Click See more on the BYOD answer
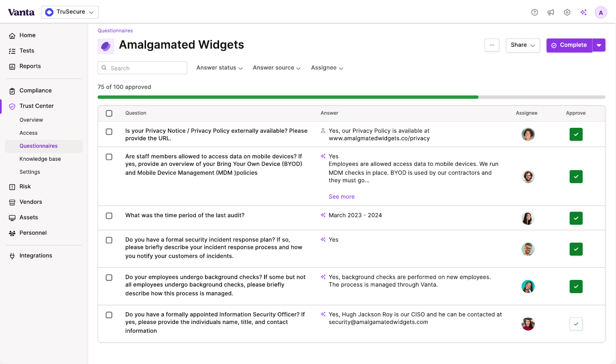Screen dimensions: 616x364 pos(342,197)
